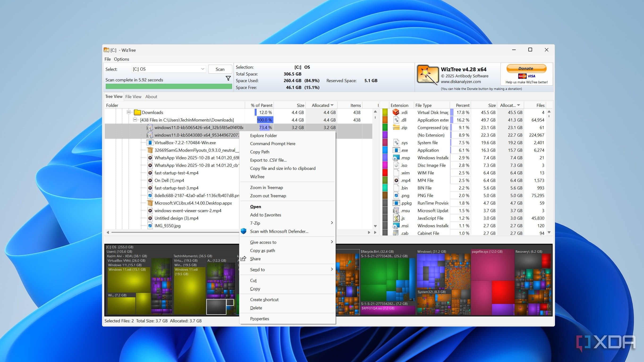This screenshot has width=644, height=362.
Task: Expand the 7-Zip submenu arrow
Action: click(x=332, y=223)
